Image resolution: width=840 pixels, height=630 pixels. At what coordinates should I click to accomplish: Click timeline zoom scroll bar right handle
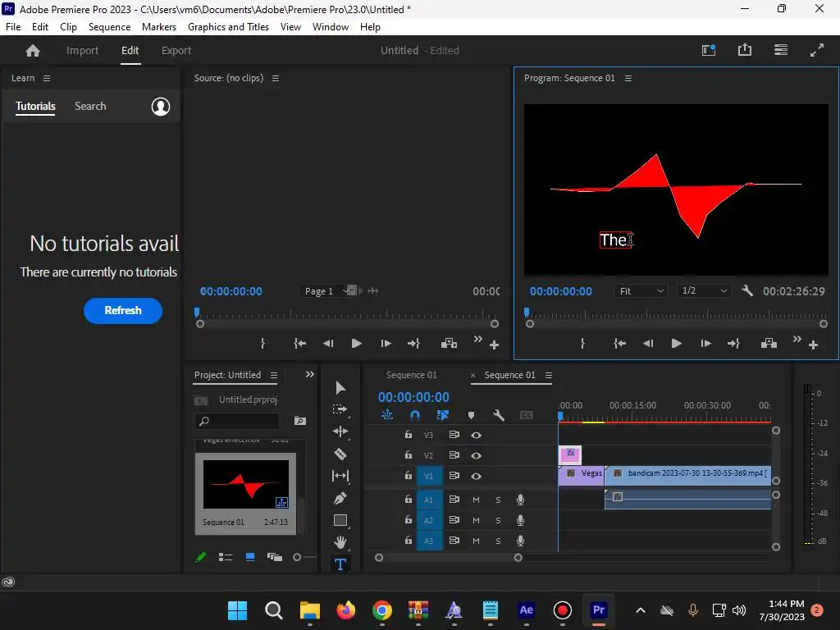(518, 558)
